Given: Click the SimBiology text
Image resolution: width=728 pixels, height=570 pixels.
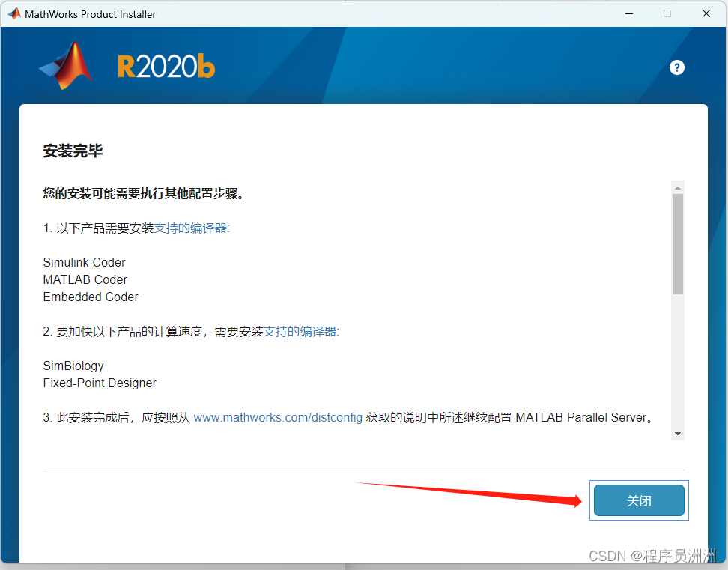Looking at the screenshot, I should click(x=73, y=366).
